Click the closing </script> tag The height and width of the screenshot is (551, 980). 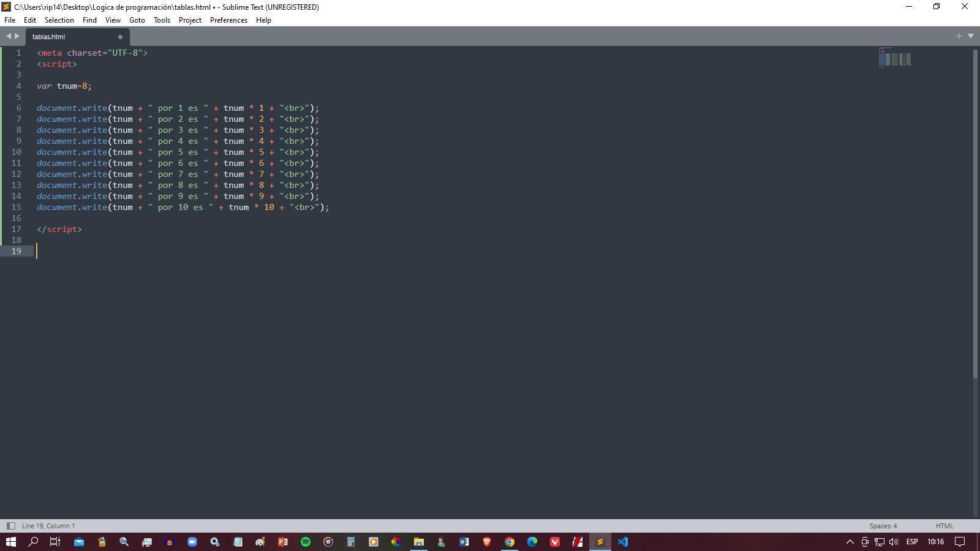point(59,229)
